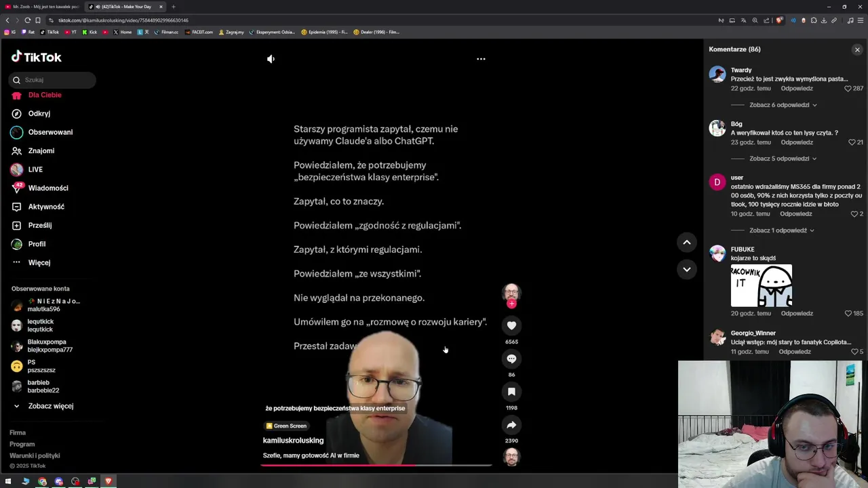Like Bóg's comment with 21 likes

(x=852, y=142)
